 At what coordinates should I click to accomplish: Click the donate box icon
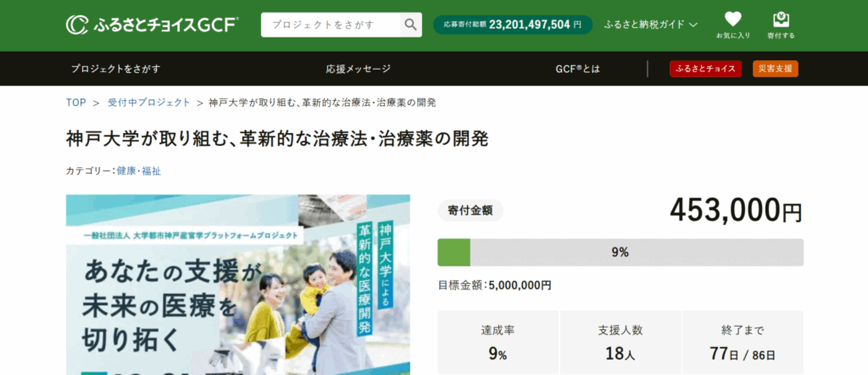[x=781, y=25]
